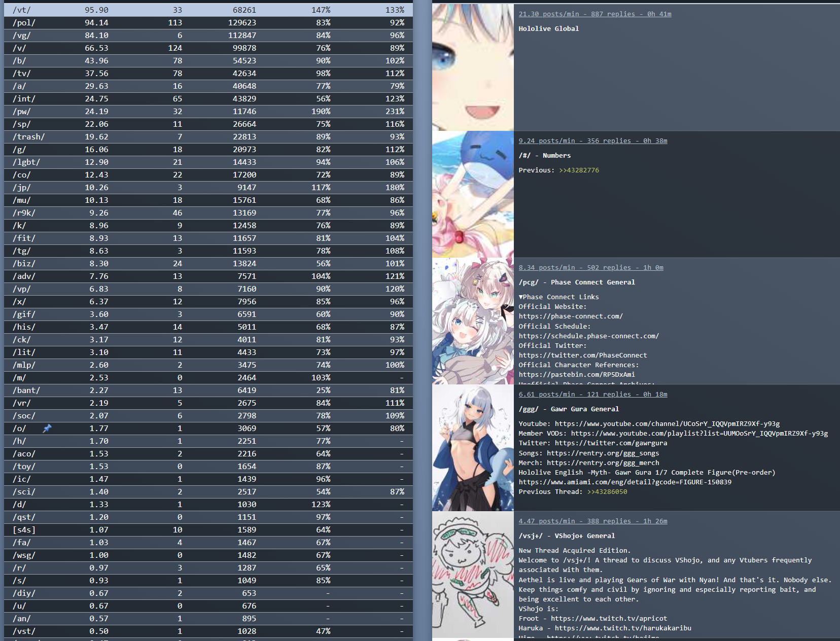Click the [s4s] board name
The image size is (840, 641).
[x=24, y=530]
